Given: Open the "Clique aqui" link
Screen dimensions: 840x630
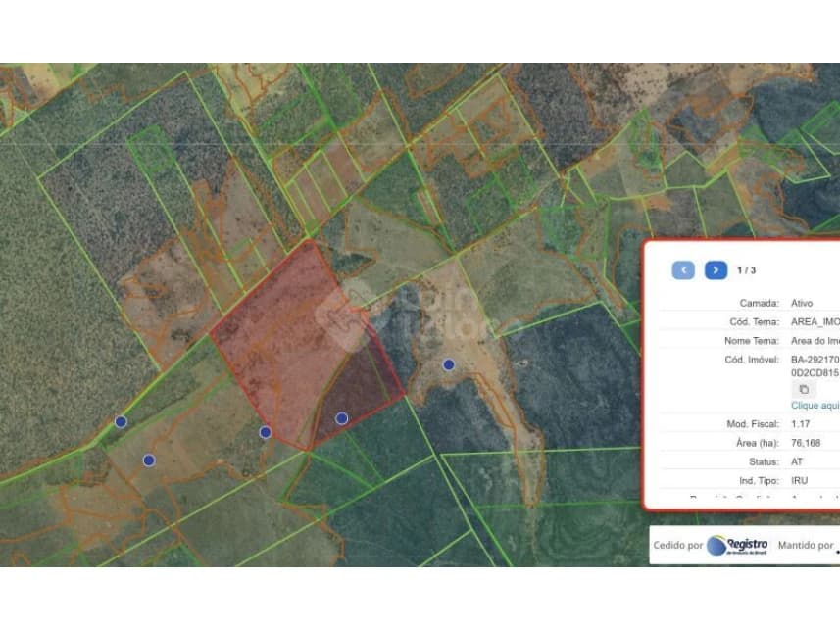Looking at the screenshot, I should pos(815,406).
